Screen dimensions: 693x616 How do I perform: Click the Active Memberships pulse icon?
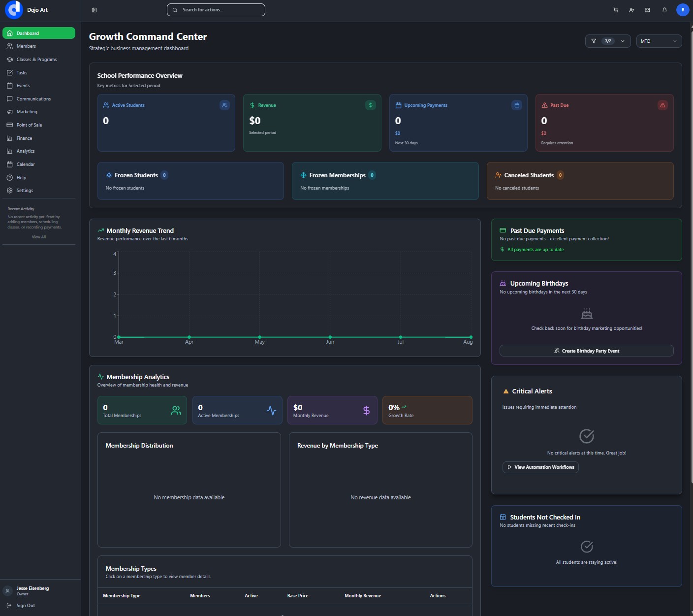coord(271,410)
